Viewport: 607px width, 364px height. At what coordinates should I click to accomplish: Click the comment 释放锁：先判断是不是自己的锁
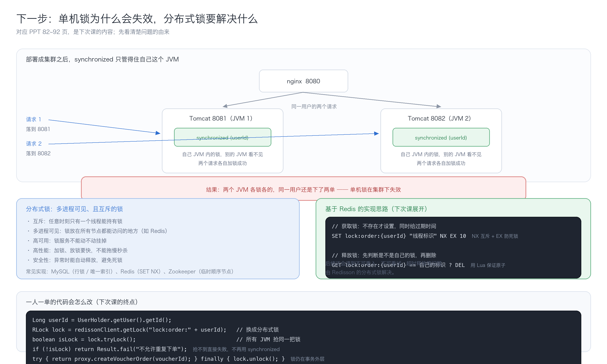point(384,255)
